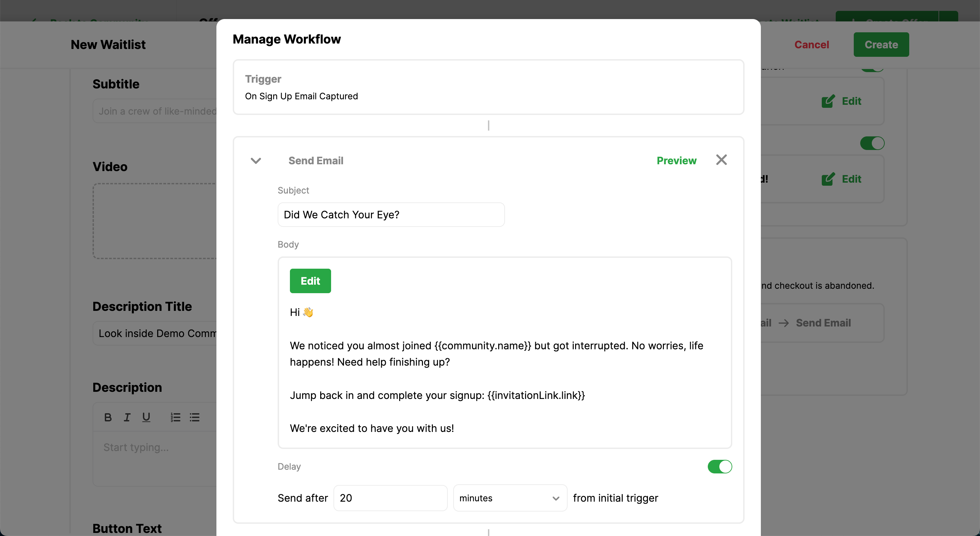Click the Send Email workflow step link
This screenshot has width=980, height=536.
point(823,323)
